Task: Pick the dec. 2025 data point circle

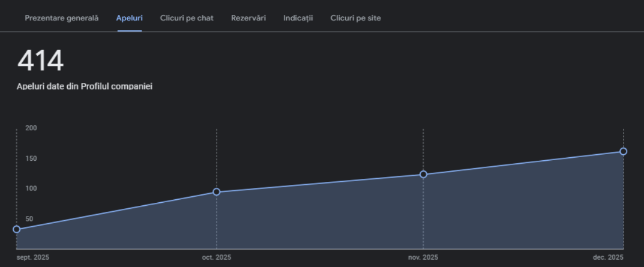Action: coord(623,151)
